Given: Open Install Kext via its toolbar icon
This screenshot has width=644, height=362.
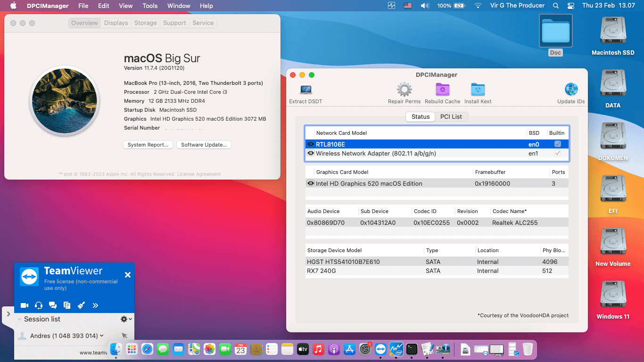Looking at the screenshot, I should pyautogui.click(x=478, y=89).
